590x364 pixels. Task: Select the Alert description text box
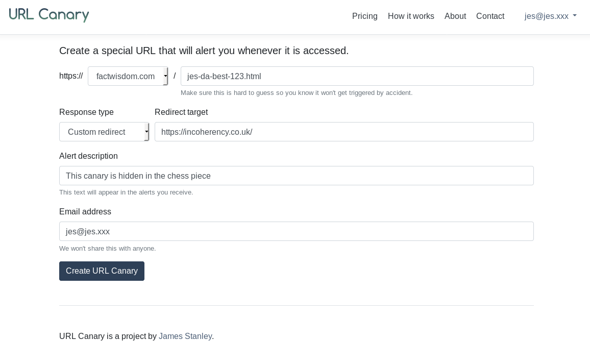click(296, 176)
